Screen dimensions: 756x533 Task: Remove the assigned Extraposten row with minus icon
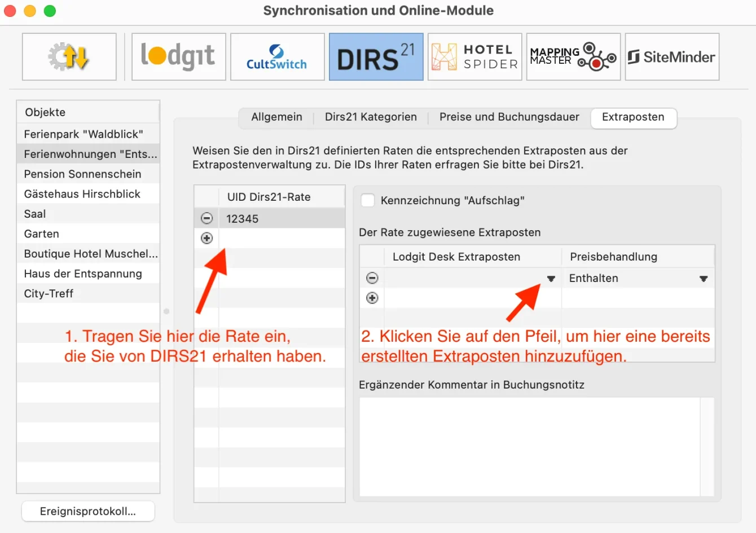click(x=372, y=278)
